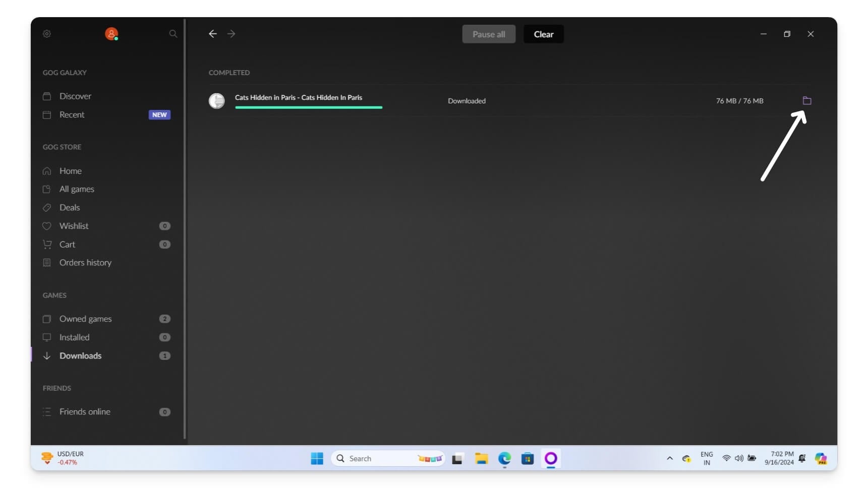Launch Microsoft Edge from the taskbar
Viewport: 868px width, 488px height.
pyautogui.click(x=504, y=459)
